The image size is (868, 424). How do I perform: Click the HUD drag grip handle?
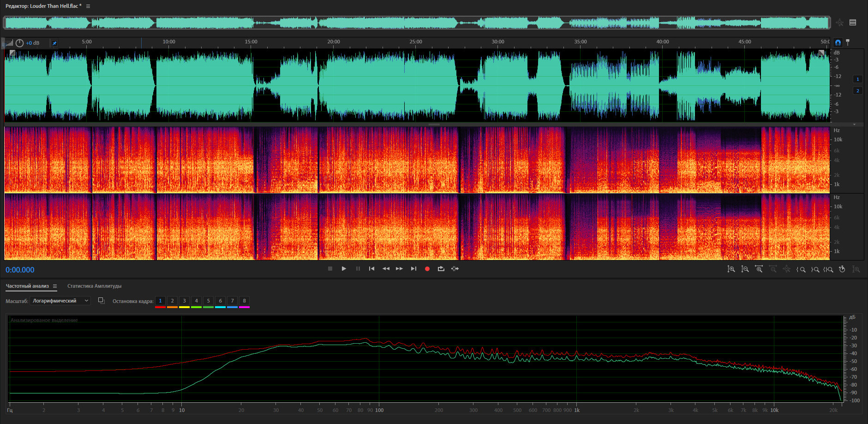coord(3,43)
